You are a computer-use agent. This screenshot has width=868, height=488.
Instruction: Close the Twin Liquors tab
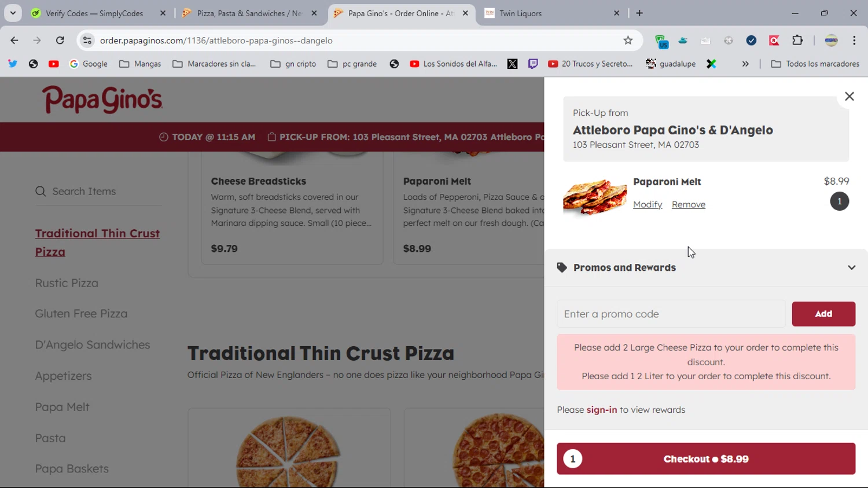click(x=616, y=13)
